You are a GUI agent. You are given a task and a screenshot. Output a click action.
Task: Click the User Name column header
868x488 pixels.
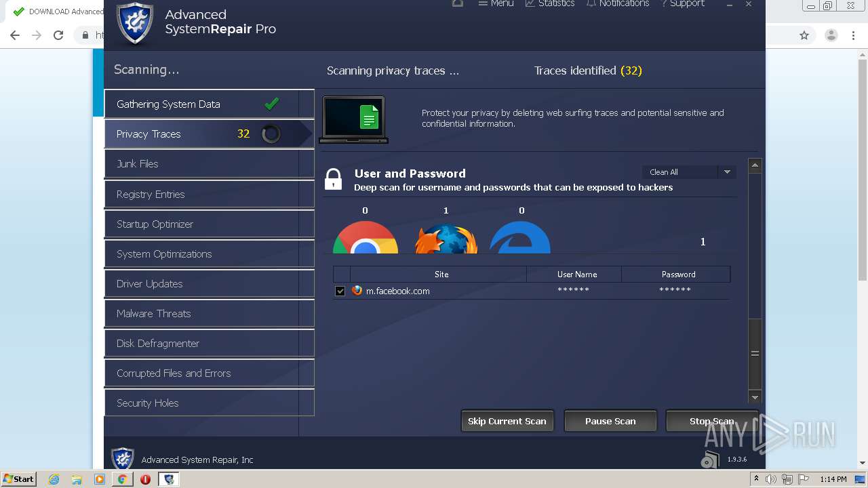pyautogui.click(x=577, y=274)
